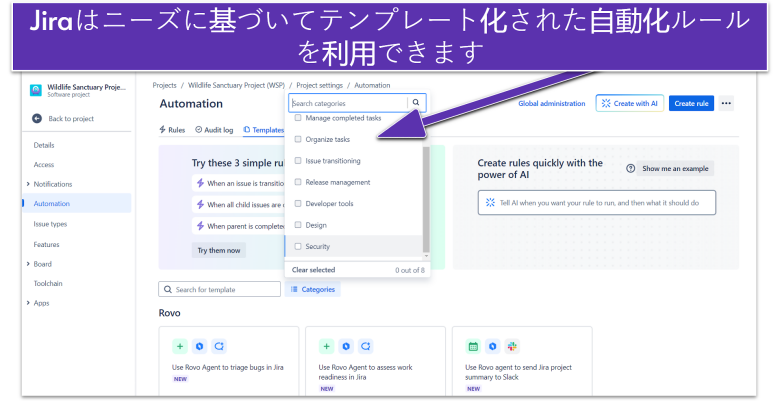Expand the Board sidebar section
The image size is (780, 401).
pos(28,264)
